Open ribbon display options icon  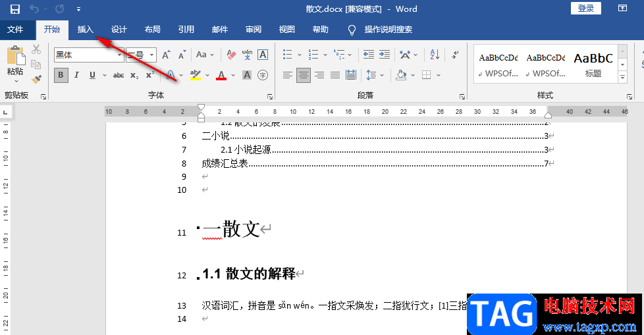click(x=623, y=8)
